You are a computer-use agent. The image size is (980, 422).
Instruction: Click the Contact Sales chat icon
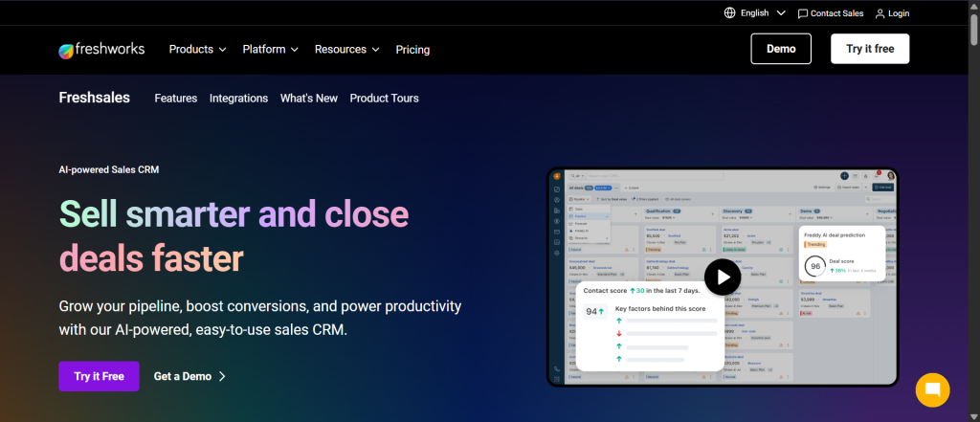pyautogui.click(x=802, y=13)
